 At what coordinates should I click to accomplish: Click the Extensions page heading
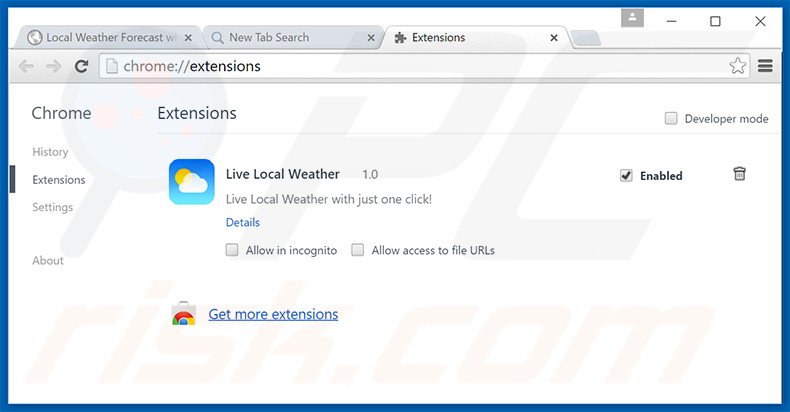click(x=197, y=113)
